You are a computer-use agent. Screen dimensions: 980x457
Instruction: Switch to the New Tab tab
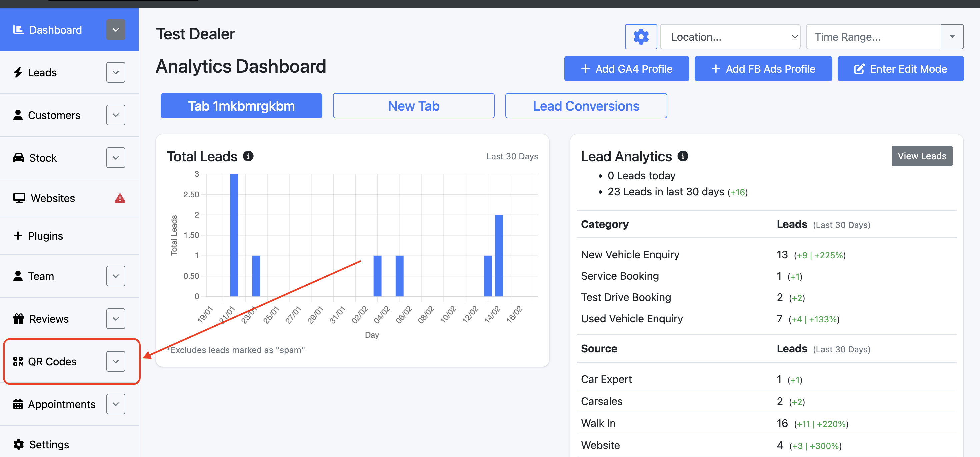[x=414, y=106]
